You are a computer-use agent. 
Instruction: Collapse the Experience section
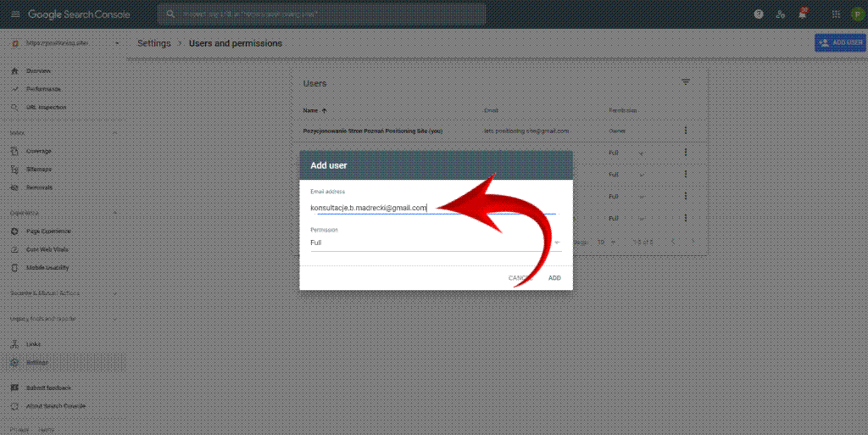(114, 213)
